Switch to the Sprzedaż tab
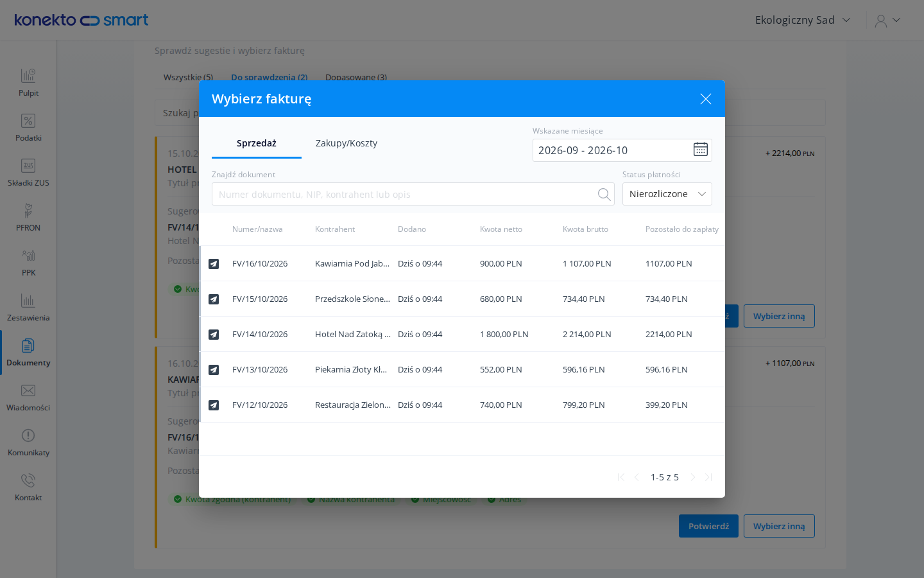Viewport: 924px width, 578px height. tap(257, 143)
